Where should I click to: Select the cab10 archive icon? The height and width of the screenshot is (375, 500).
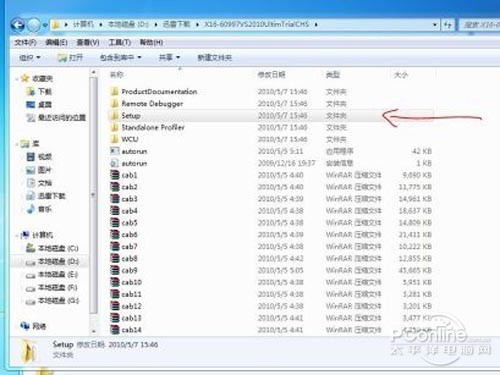point(114,282)
